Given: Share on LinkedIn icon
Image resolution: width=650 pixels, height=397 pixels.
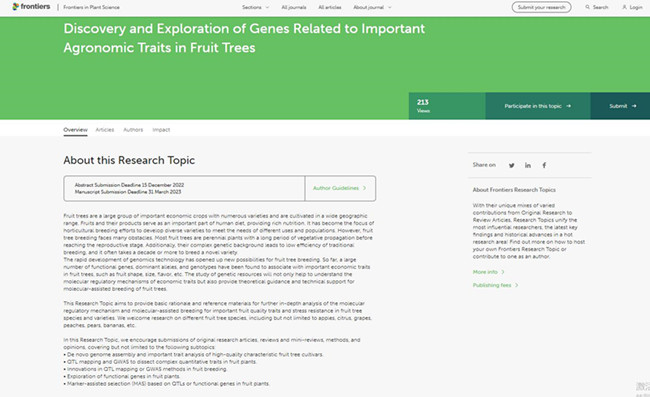Looking at the screenshot, I should (x=528, y=165).
